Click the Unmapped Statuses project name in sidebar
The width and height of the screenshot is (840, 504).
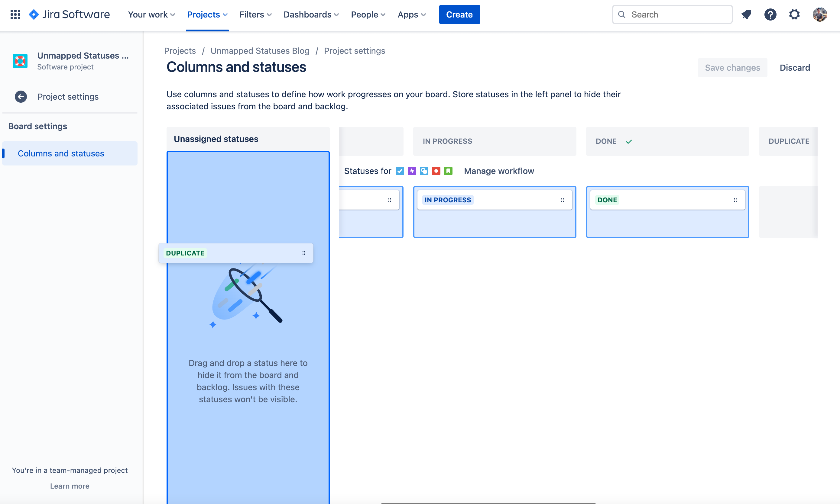click(x=83, y=56)
